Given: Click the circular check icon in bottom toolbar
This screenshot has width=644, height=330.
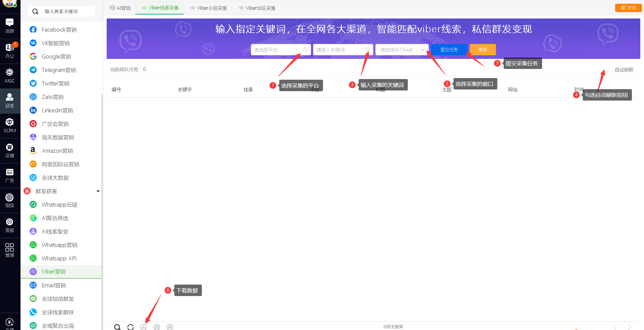Looking at the screenshot, I should click(170, 327).
